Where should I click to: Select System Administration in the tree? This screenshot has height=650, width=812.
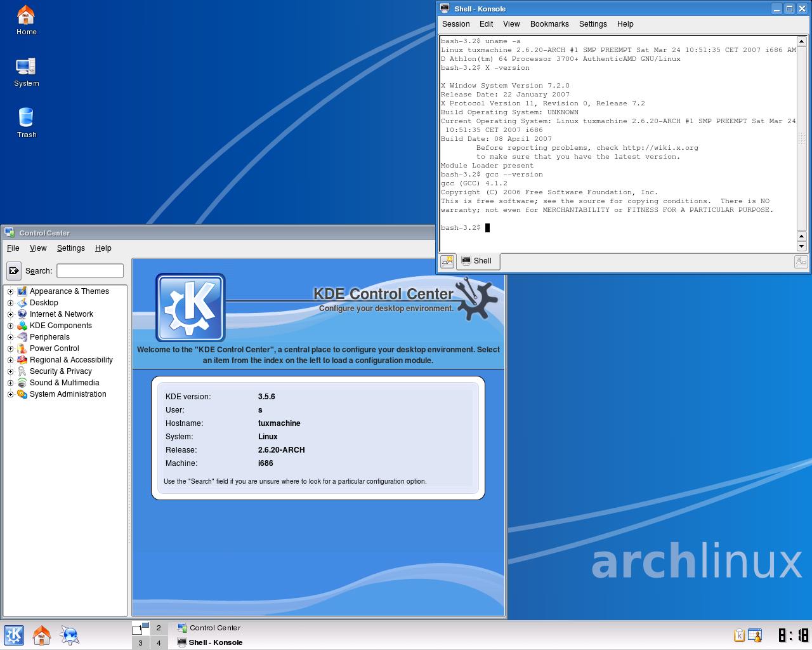click(x=68, y=394)
